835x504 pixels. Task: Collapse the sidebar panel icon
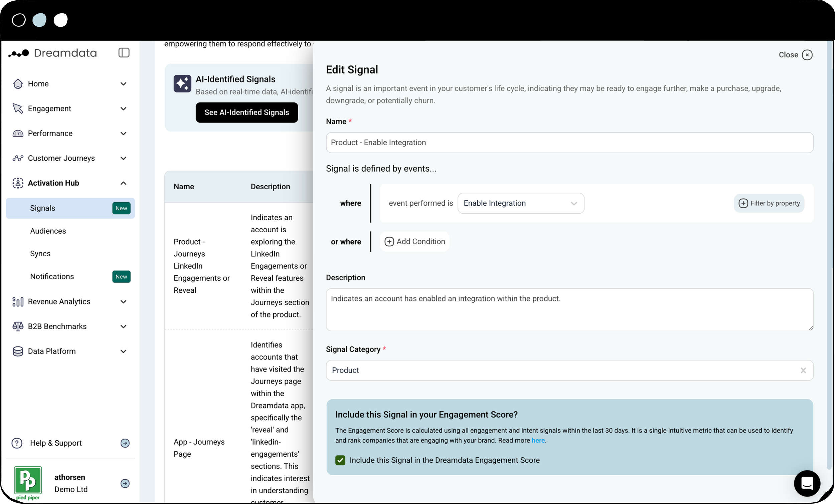[x=124, y=53]
